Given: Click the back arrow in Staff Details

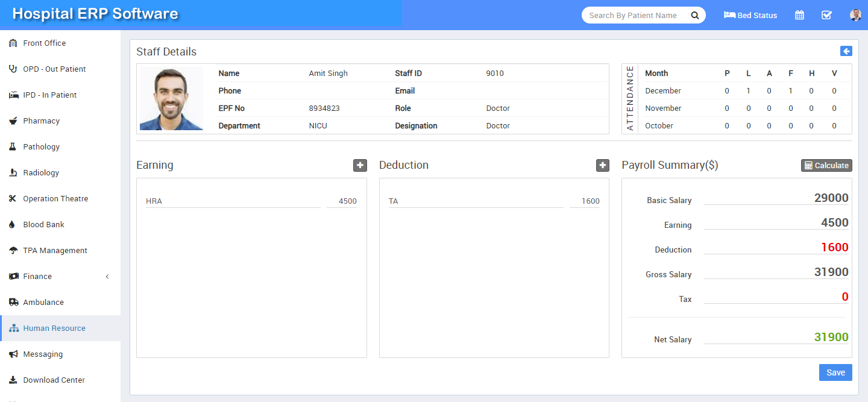Looking at the screenshot, I should pos(846,51).
